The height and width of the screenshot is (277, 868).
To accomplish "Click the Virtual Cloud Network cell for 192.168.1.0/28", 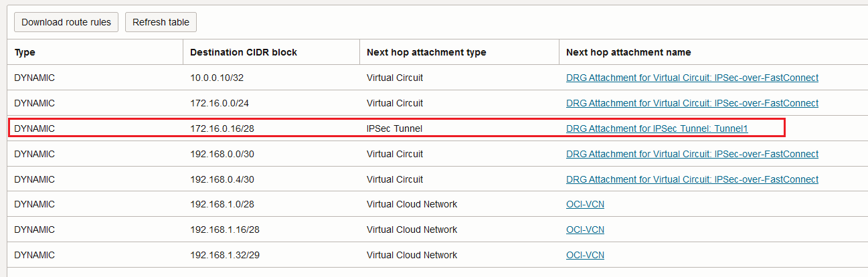I will [x=412, y=205].
